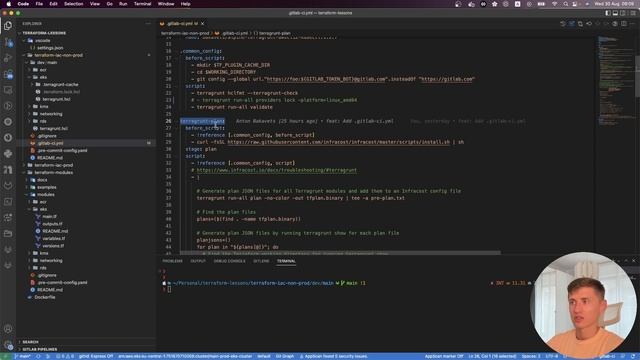Open the errors and warnings counter
This screenshot has width=640, height=360.
coord(65,356)
